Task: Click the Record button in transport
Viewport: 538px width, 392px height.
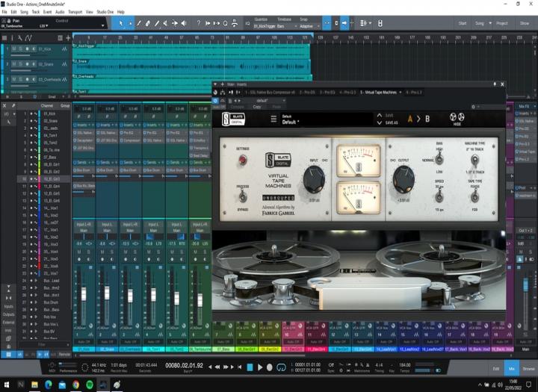Action: pyautogui.click(x=270, y=367)
